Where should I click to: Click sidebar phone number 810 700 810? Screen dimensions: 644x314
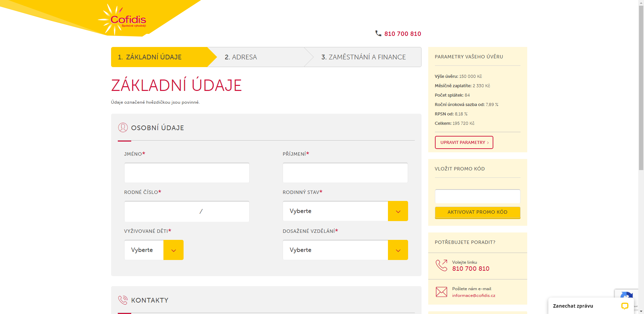coord(471,268)
